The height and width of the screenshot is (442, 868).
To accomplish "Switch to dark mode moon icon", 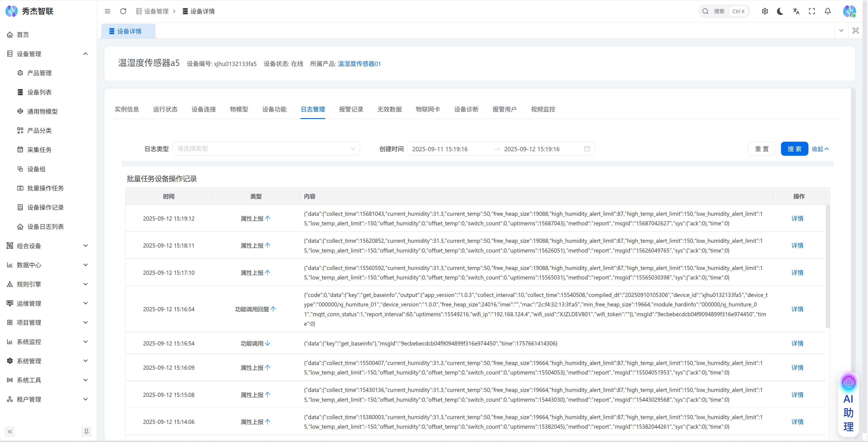I will [780, 11].
